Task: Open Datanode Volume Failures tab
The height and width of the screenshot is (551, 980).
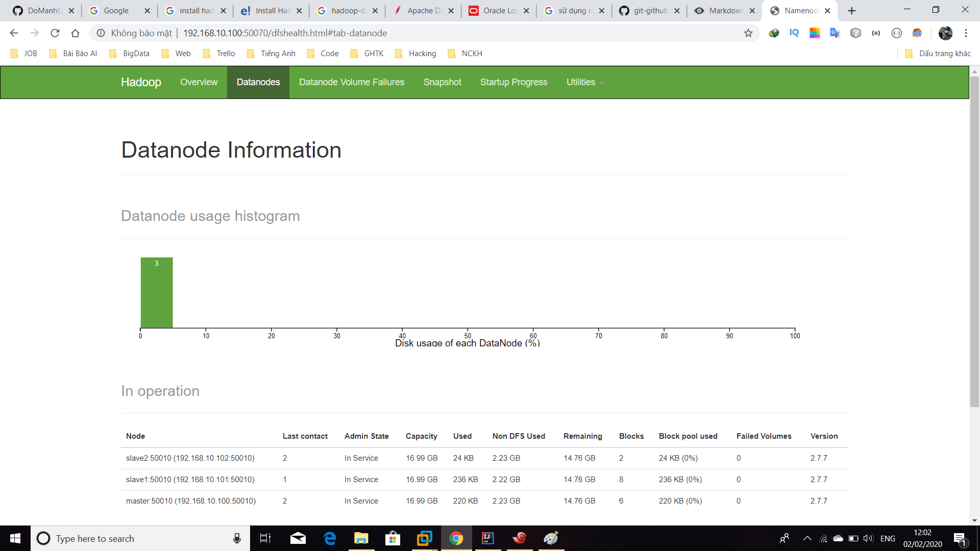Action: coord(351,82)
